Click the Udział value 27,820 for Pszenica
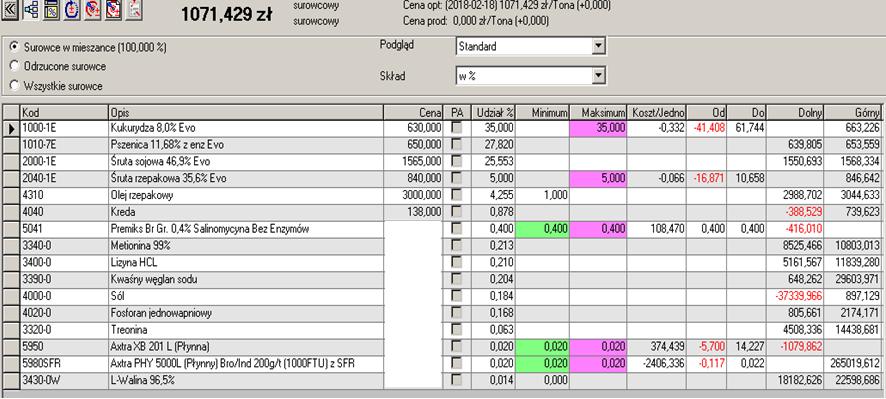Viewport: 886px width, 399px height. [x=493, y=145]
